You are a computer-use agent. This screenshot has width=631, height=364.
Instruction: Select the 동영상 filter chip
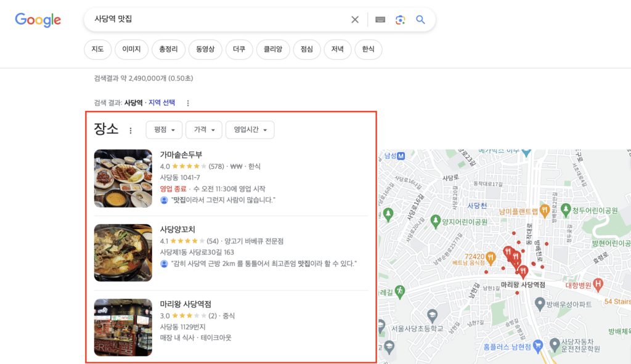[x=205, y=49]
